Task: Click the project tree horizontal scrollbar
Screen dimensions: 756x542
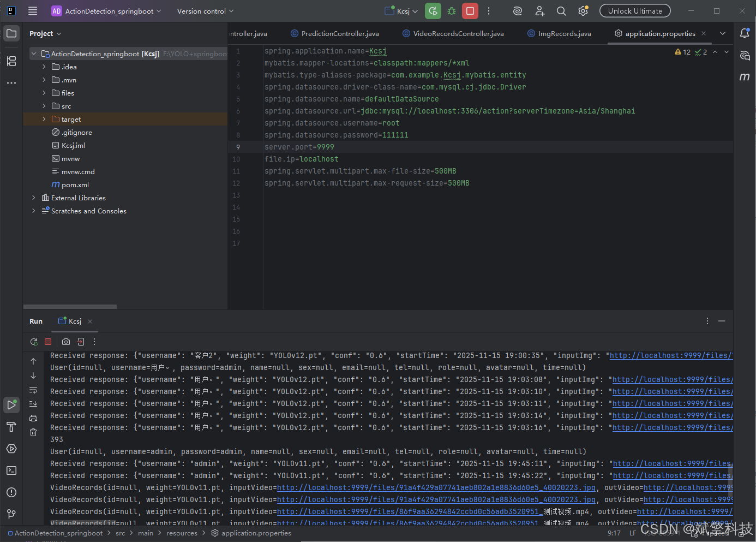Action: tap(70, 307)
